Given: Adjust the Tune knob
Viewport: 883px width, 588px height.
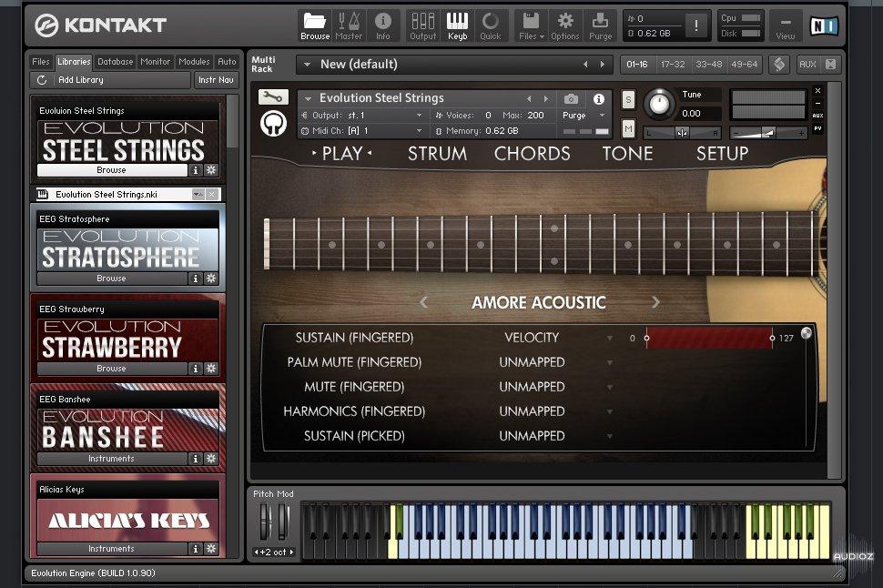Looking at the screenshot, I should coord(659,104).
